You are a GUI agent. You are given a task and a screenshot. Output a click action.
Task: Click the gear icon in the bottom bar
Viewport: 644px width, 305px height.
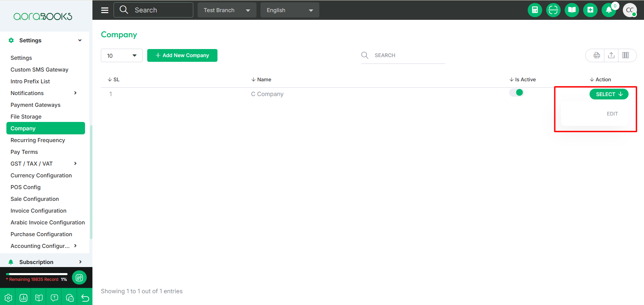tap(8, 298)
